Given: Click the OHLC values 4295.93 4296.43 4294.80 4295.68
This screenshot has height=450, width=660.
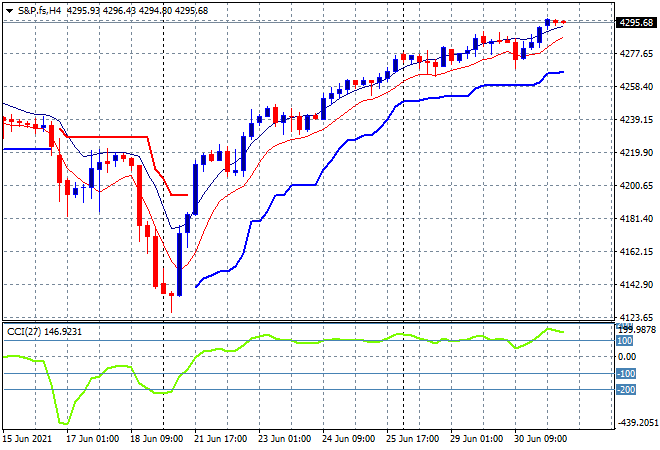Looking at the screenshot, I should click(x=138, y=11).
